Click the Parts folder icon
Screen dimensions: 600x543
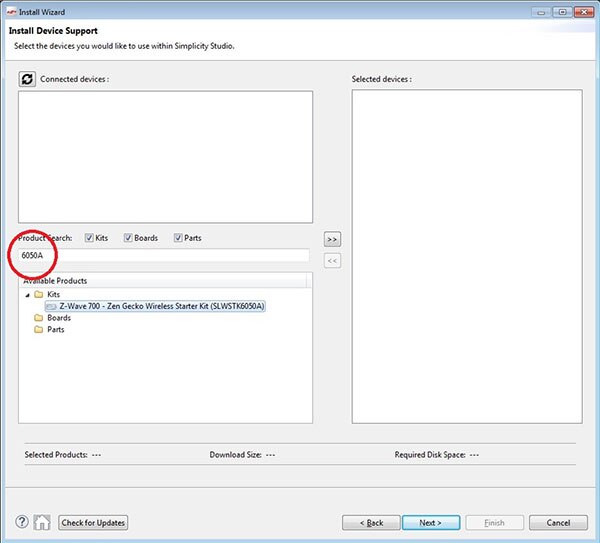pyautogui.click(x=39, y=330)
